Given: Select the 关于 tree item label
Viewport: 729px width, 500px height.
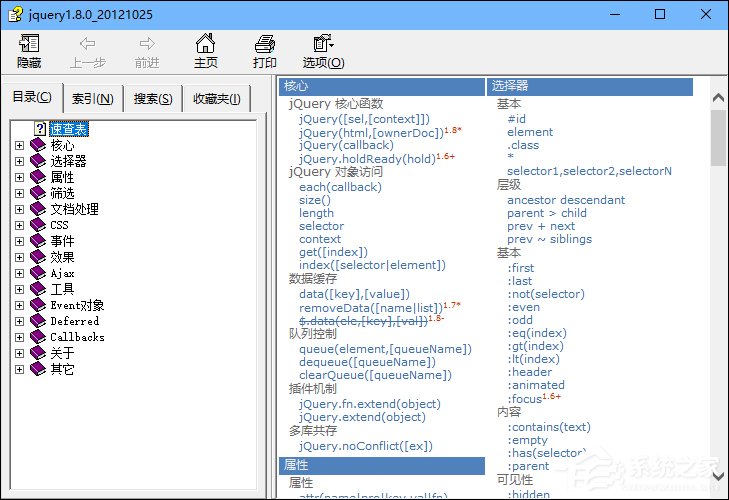Looking at the screenshot, I should click(x=62, y=353).
